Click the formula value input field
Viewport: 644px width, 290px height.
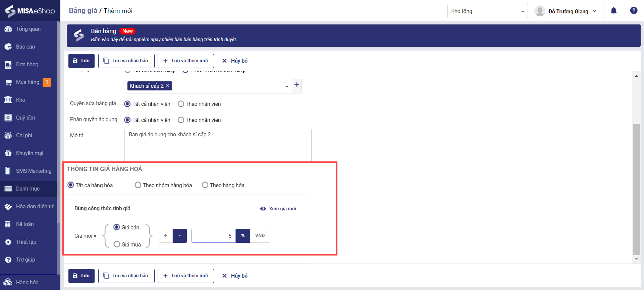pos(214,236)
